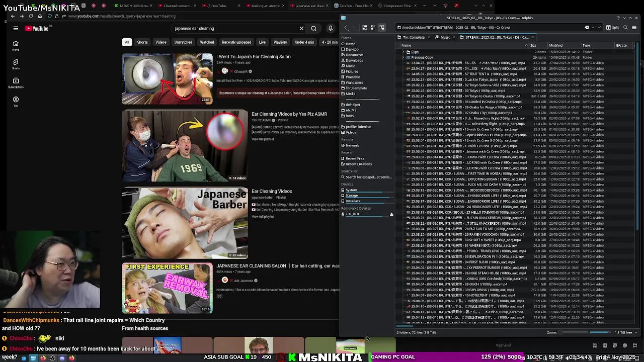
Task: Confirm the Dolphin location bar entry
Action: click(599, 28)
